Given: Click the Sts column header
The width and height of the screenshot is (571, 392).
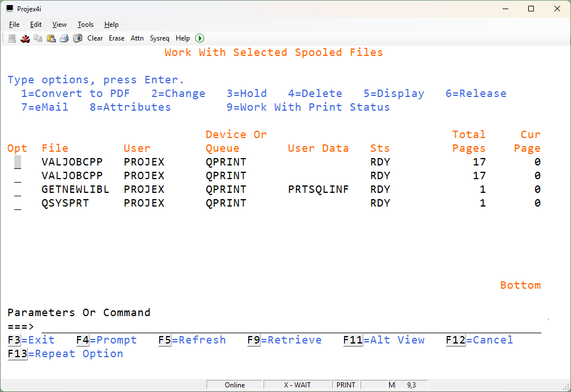Looking at the screenshot, I should [x=380, y=148].
